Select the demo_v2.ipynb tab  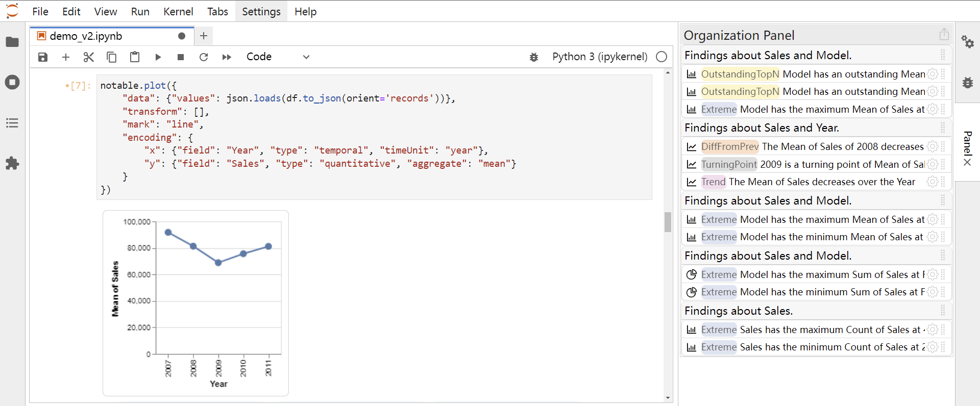(x=86, y=36)
